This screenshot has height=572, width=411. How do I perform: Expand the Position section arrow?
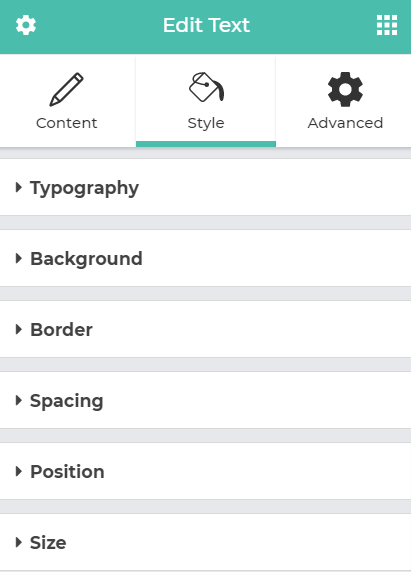click(x=19, y=471)
